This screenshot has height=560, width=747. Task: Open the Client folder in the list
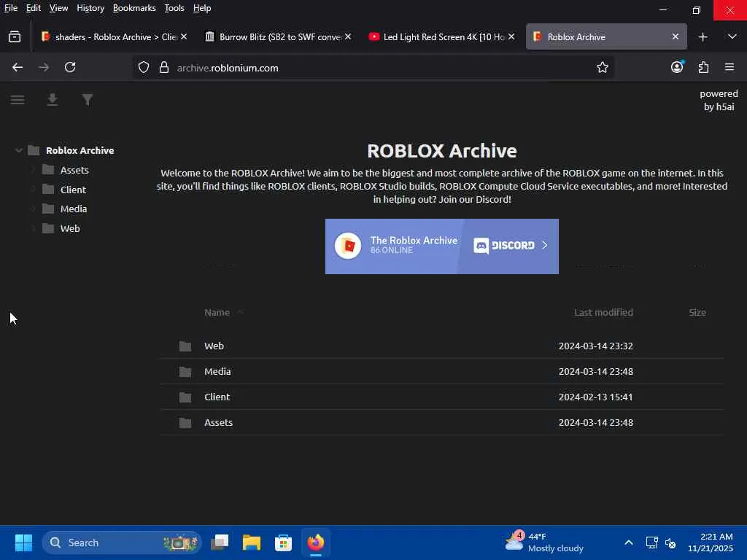[441, 397]
